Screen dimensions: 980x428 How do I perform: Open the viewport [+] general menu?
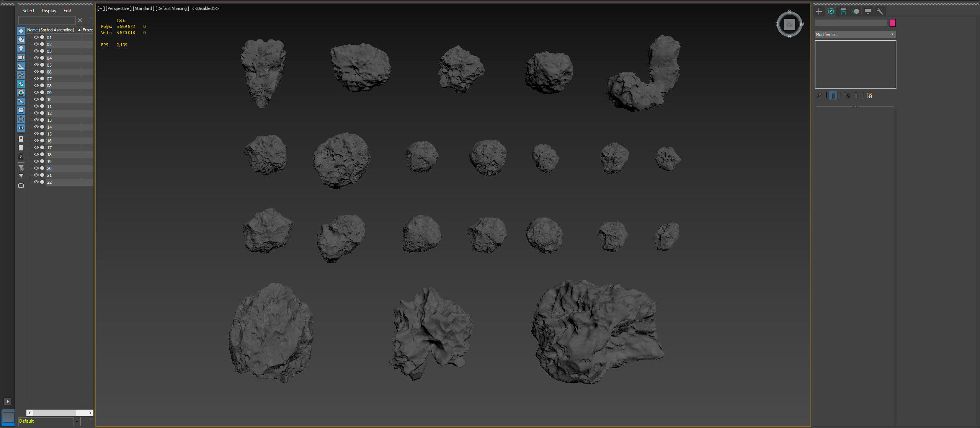point(101,8)
